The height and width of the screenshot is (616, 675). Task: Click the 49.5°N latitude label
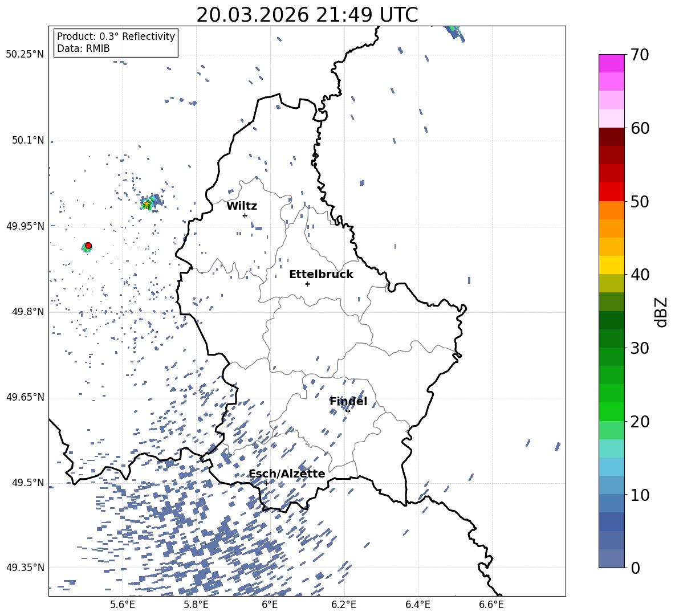click(28, 483)
